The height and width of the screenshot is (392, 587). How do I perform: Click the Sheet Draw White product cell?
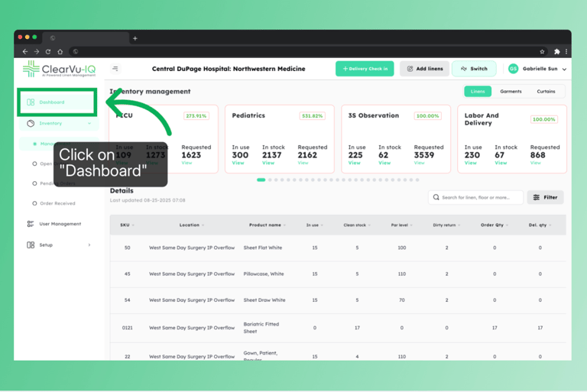(264, 300)
